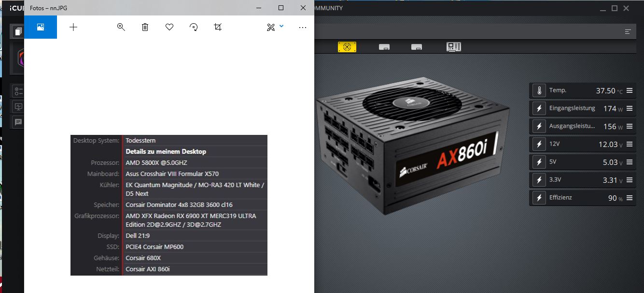This screenshot has width=644, height=293.
Task: Open the options menu on the Ausgangsleistung row
Action: (629, 126)
